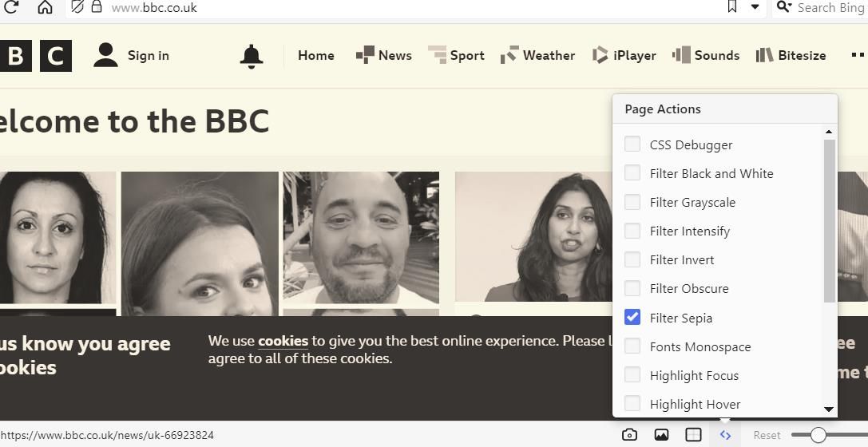Enable the Filter Grayscale checkbox
Image resolution: width=868 pixels, height=447 pixels.
tap(632, 203)
